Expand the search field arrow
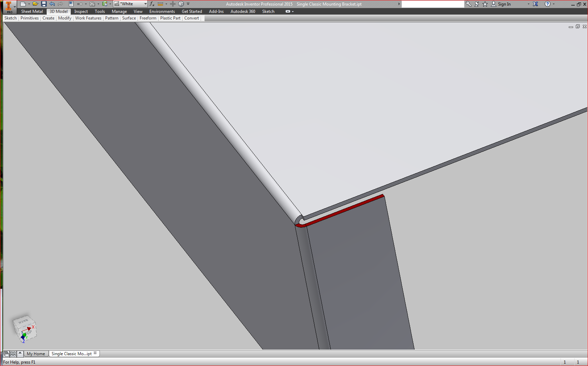588x366 pixels. coord(399,4)
